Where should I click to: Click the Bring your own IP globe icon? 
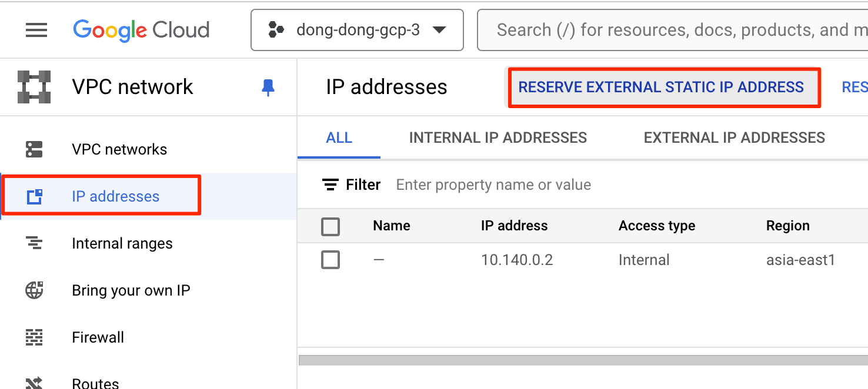pyautogui.click(x=34, y=290)
